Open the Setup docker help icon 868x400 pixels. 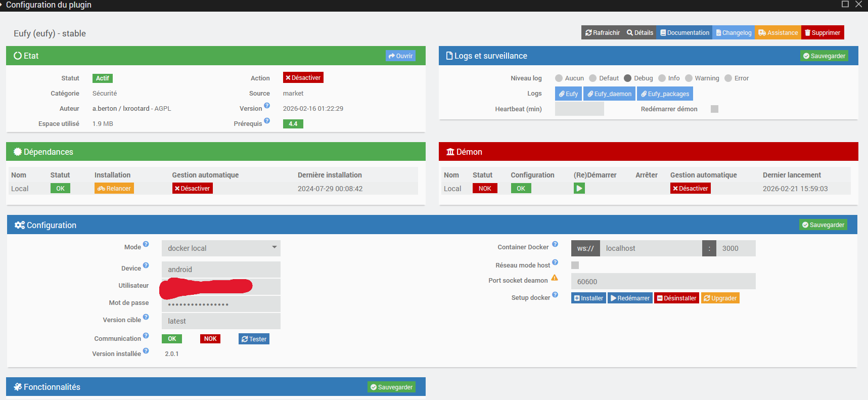555,295
